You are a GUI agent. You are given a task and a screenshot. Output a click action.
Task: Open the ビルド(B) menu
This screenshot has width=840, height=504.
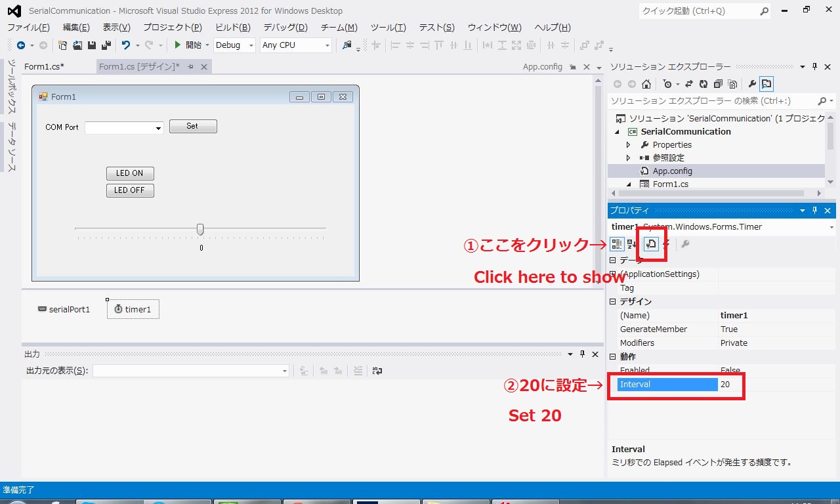(233, 28)
